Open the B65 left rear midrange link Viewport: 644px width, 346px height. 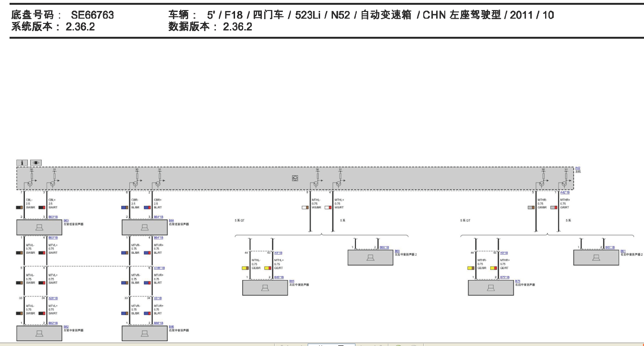(291, 281)
